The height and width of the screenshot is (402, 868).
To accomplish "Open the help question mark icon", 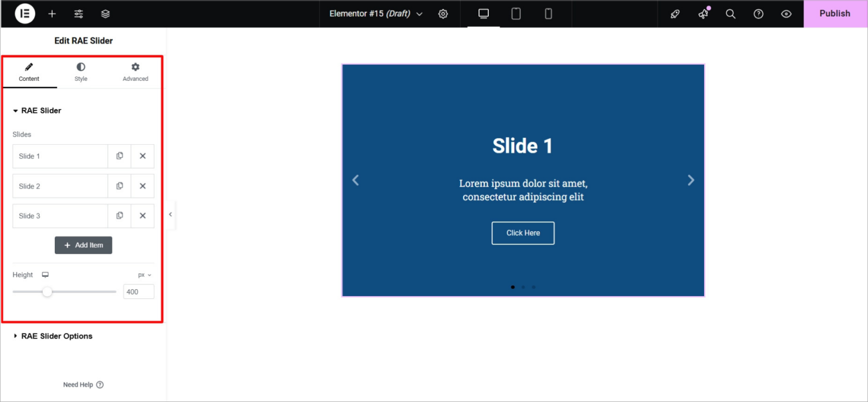I will [758, 14].
